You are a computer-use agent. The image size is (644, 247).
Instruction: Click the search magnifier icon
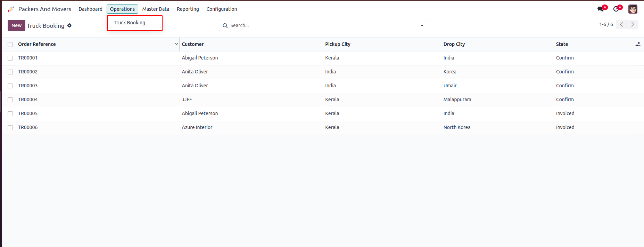click(x=225, y=25)
